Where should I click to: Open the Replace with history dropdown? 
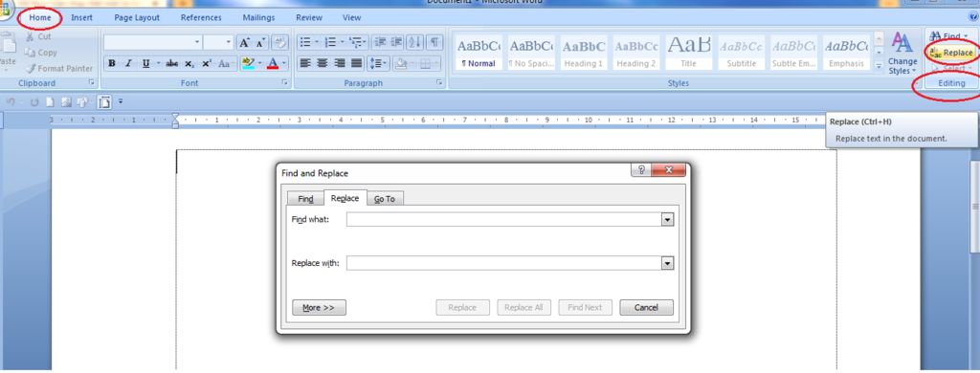coord(667,264)
